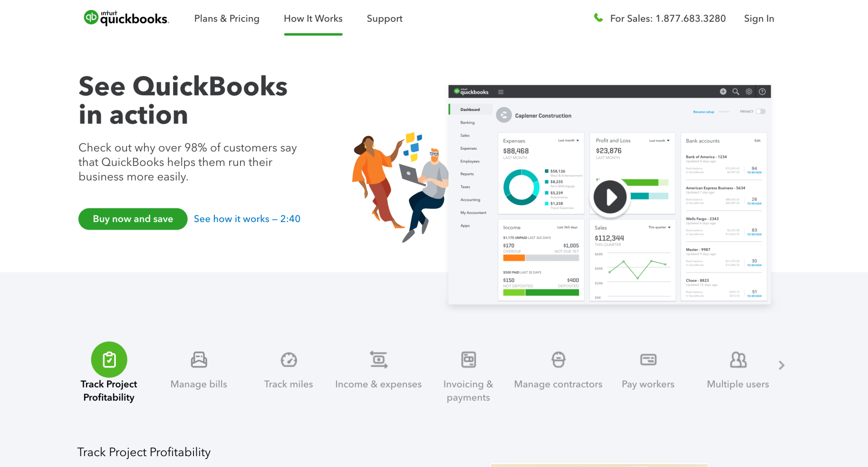Select Apps in preview sidebar
Viewport: 868px width, 467px height.
465,226
